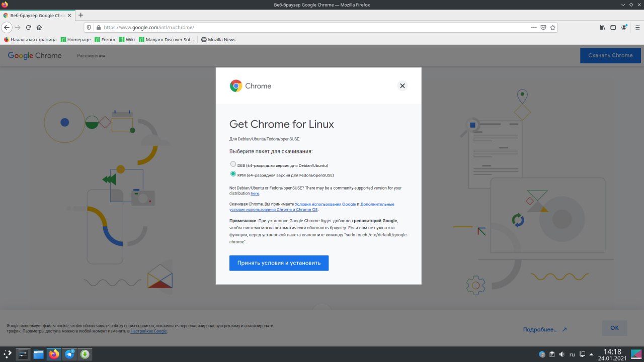View site security padlock info
Image resolution: width=644 pixels, height=362 pixels.
coord(99,28)
